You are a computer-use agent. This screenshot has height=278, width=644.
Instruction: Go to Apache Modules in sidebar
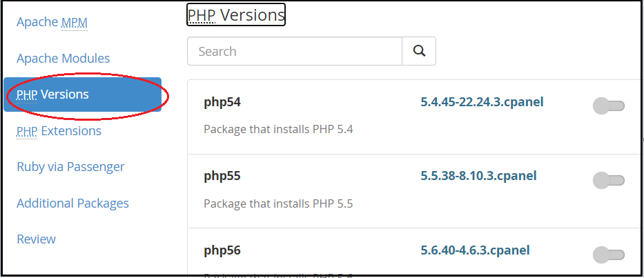coord(64,59)
